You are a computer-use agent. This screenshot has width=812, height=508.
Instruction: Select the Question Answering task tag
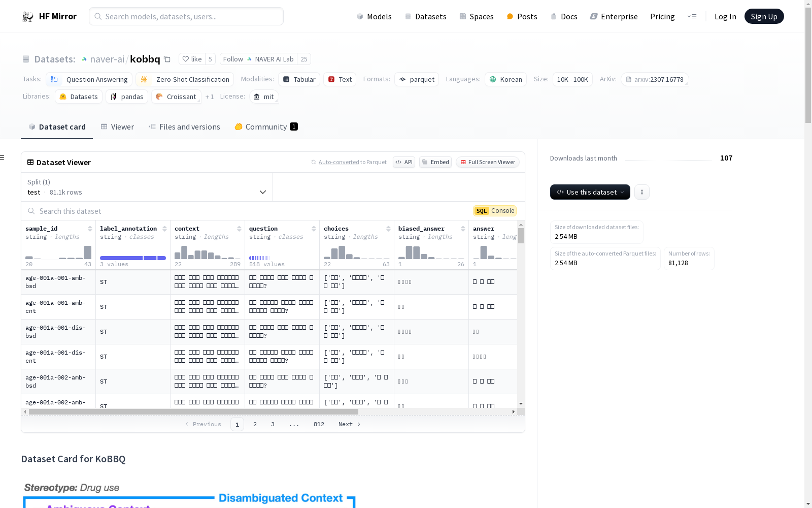pos(89,79)
